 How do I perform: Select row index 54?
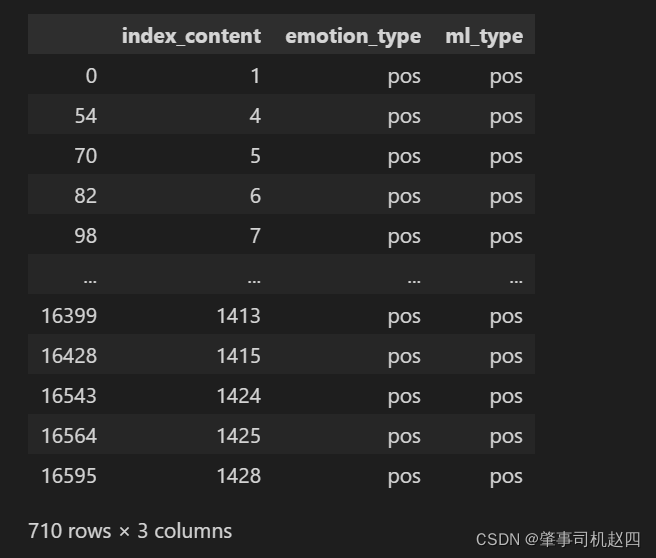click(x=86, y=116)
